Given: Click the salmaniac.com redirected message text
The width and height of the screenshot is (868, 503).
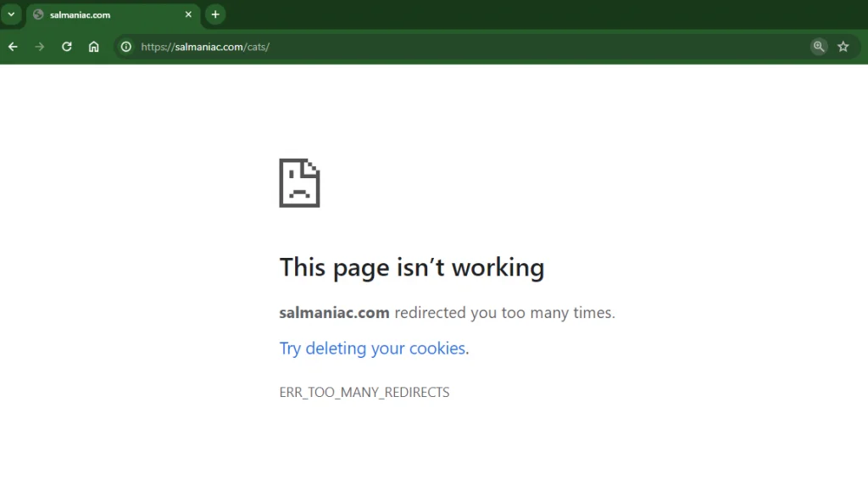Looking at the screenshot, I should tap(448, 312).
